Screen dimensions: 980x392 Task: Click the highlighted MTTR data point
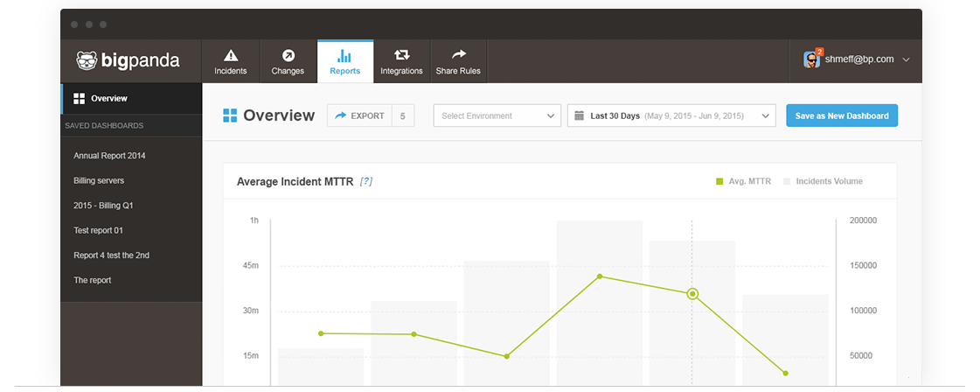click(x=692, y=294)
